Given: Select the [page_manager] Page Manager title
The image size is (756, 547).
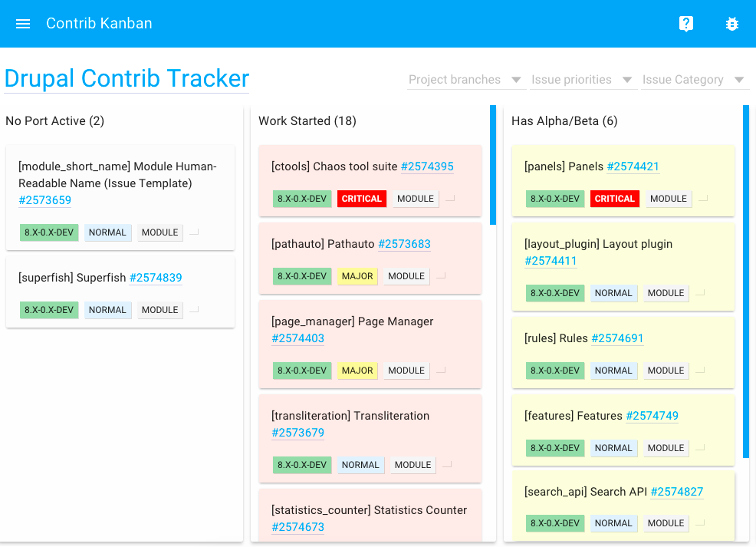Looking at the screenshot, I should 353,321.
